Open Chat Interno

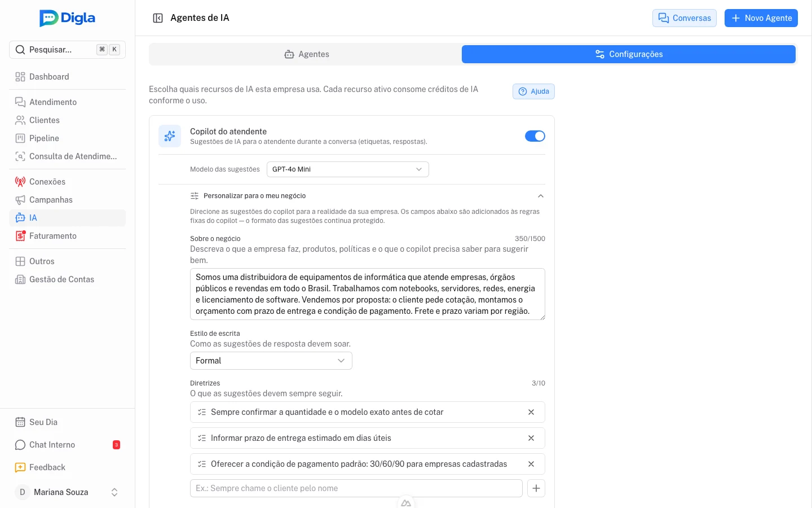67,445
